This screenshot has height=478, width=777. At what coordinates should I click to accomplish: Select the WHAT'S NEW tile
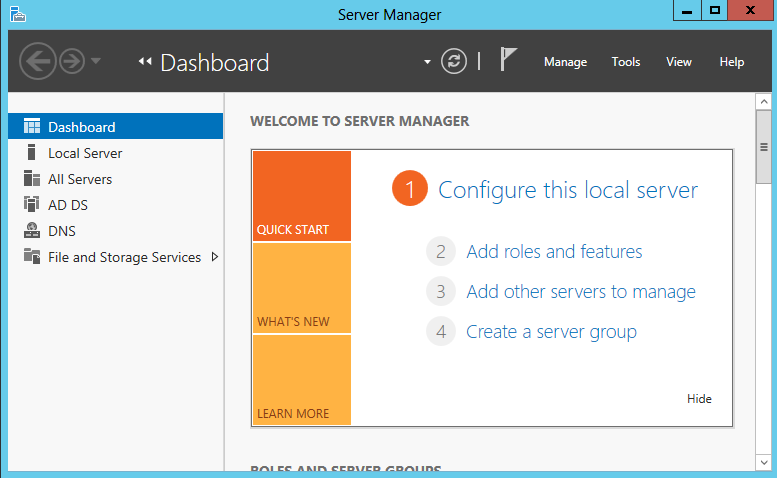[x=302, y=288]
